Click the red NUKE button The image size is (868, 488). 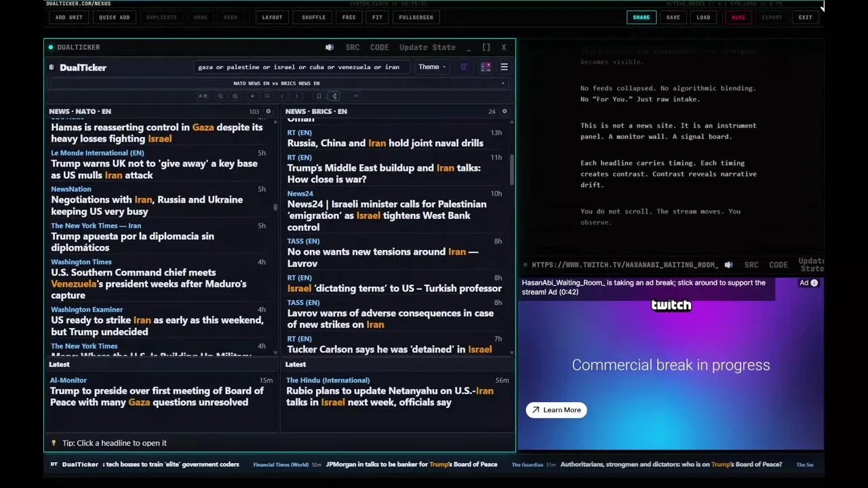[x=738, y=18]
